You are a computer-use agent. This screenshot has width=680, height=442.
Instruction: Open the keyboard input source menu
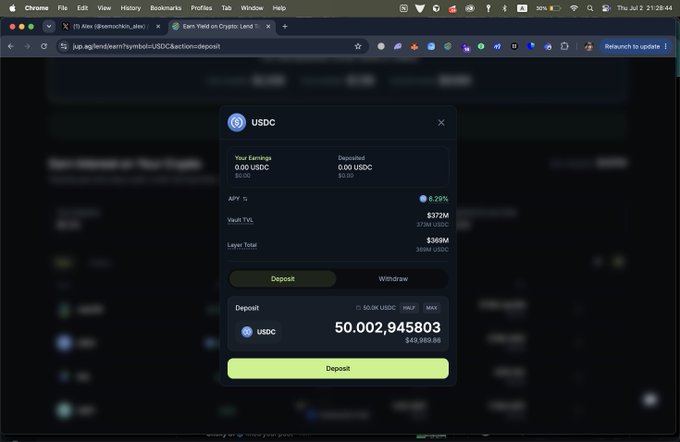[x=522, y=8]
